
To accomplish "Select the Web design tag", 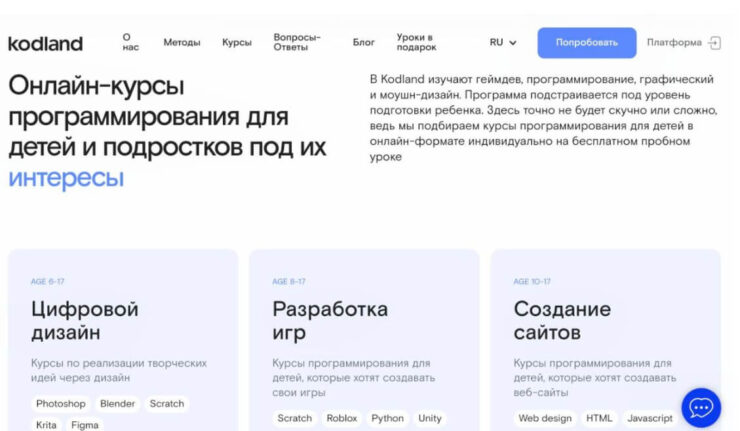I will 545,418.
